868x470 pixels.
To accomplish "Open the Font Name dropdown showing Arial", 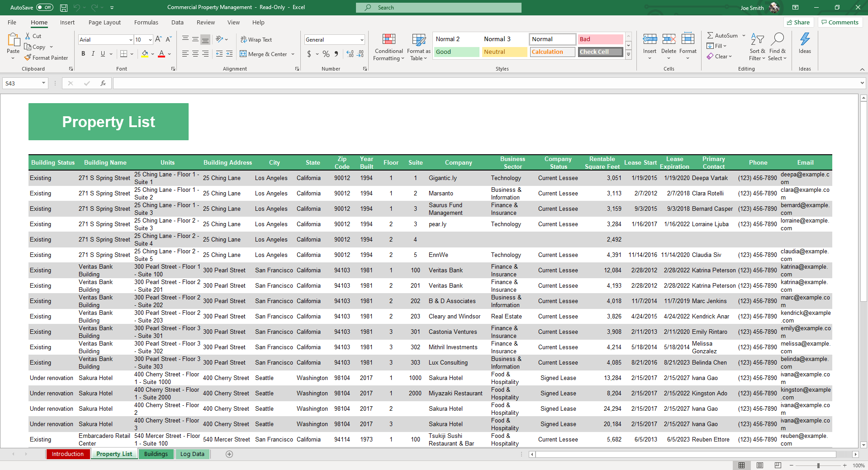I will (105, 39).
